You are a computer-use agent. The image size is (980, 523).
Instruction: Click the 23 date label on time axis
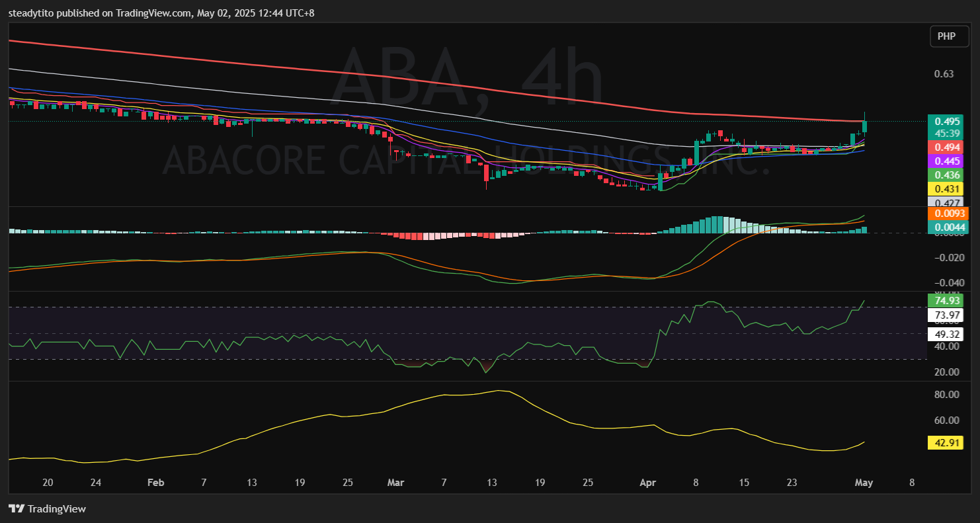(x=792, y=483)
